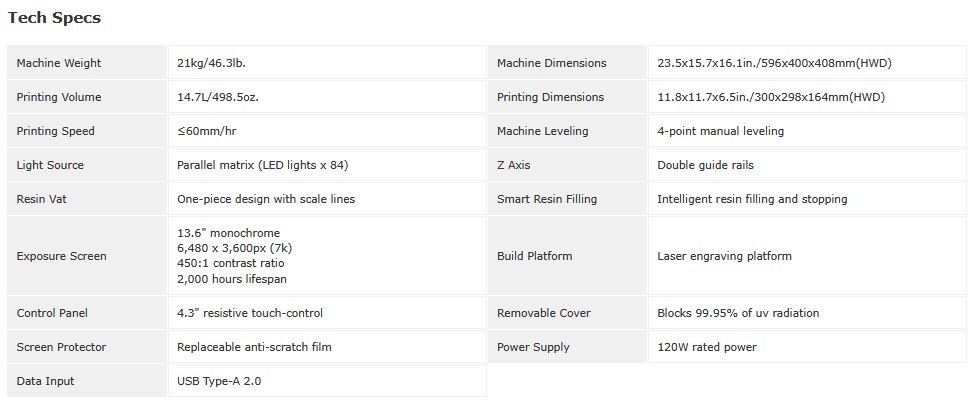Select the Printing Volume label
The height and width of the screenshot is (407, 973).
59,97
